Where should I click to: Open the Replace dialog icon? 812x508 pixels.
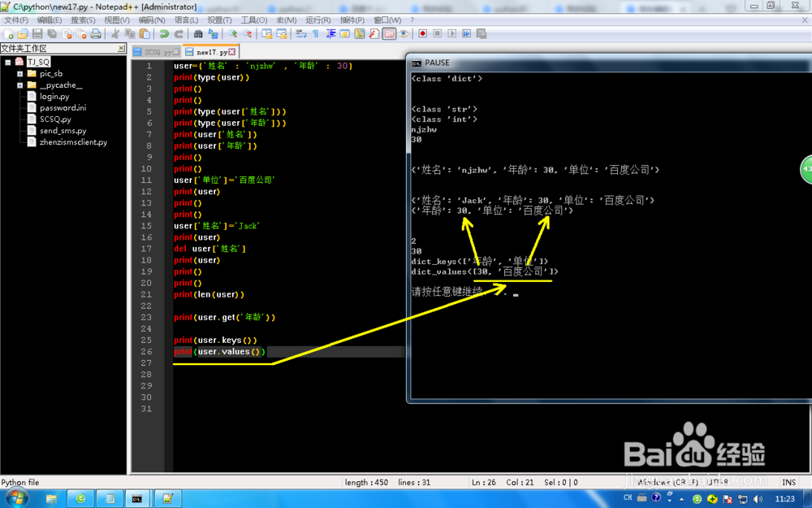click(x=211, y=33)
